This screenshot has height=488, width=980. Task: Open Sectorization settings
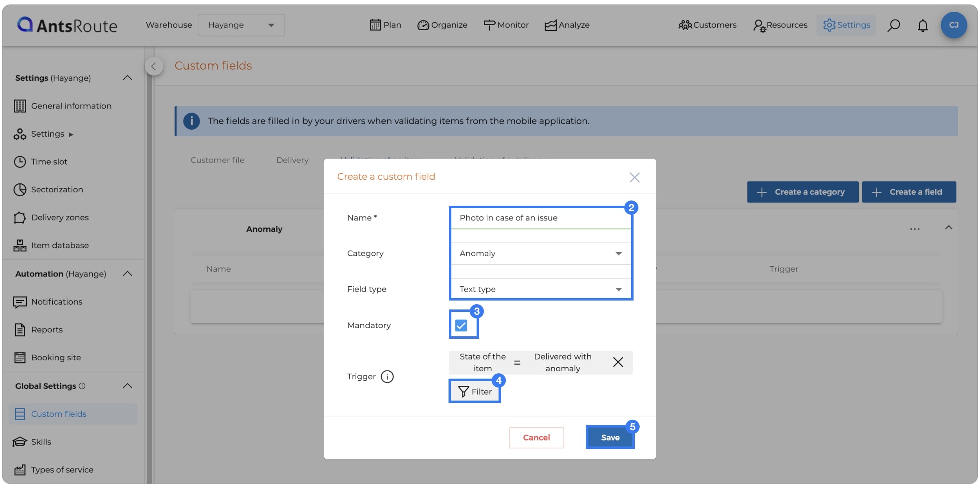48,190
